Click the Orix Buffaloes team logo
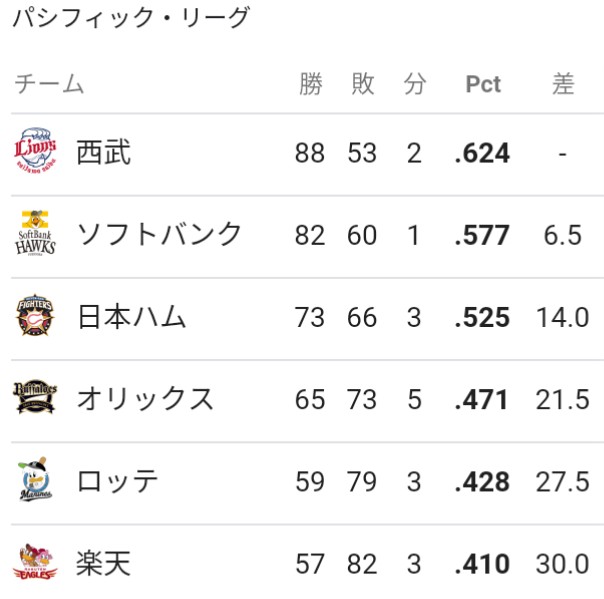The width and height of the screenshot is (604, 599). 35,398
